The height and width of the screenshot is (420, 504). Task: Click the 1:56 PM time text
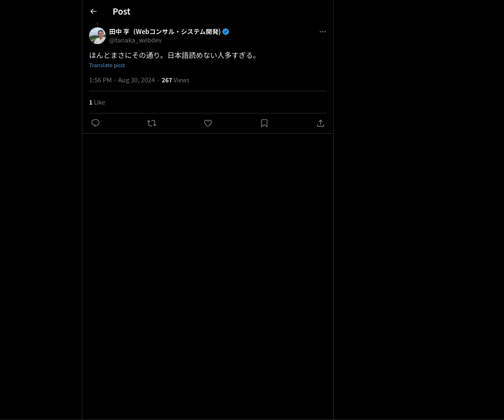click(100, 80)
